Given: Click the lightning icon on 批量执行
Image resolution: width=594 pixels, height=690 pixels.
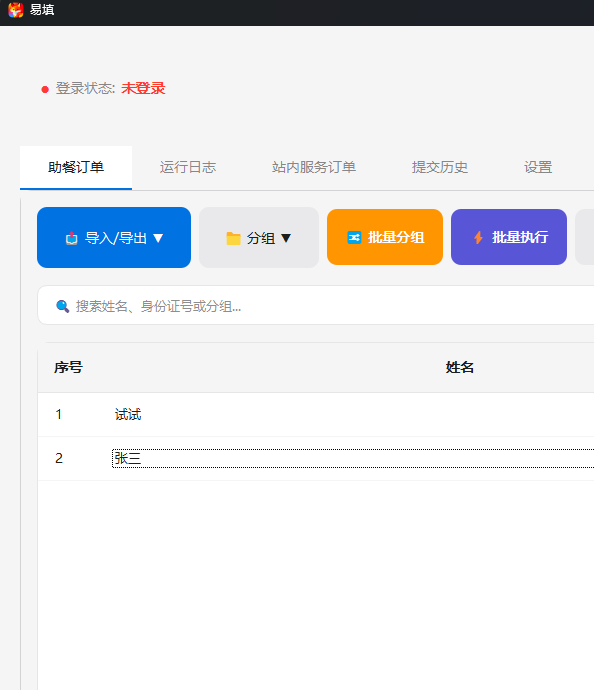Looking at the screenshot, I should click(479, 238).
